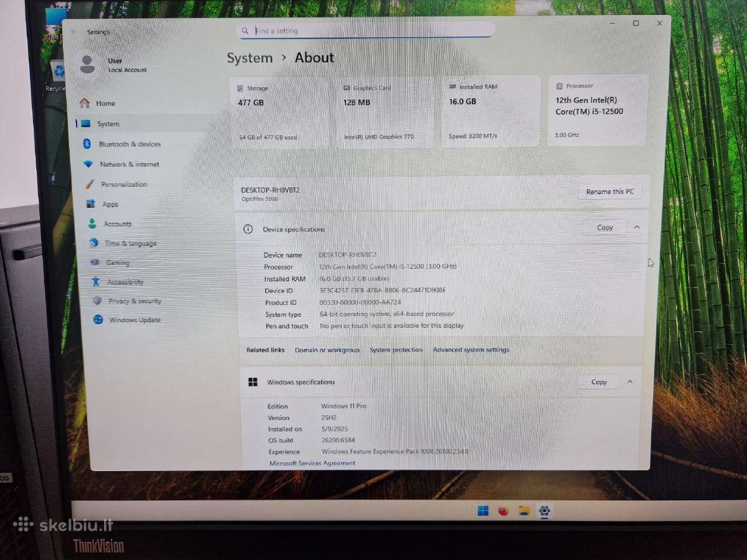This screenshot has height=560, width=747.
Task: Open the Personalization section
Action: 117,184
